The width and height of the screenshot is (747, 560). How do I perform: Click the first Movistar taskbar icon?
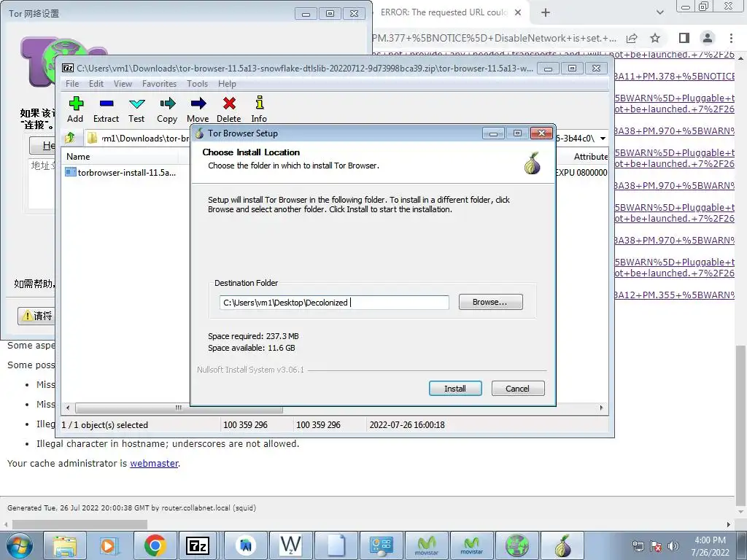tap(426, 545)
